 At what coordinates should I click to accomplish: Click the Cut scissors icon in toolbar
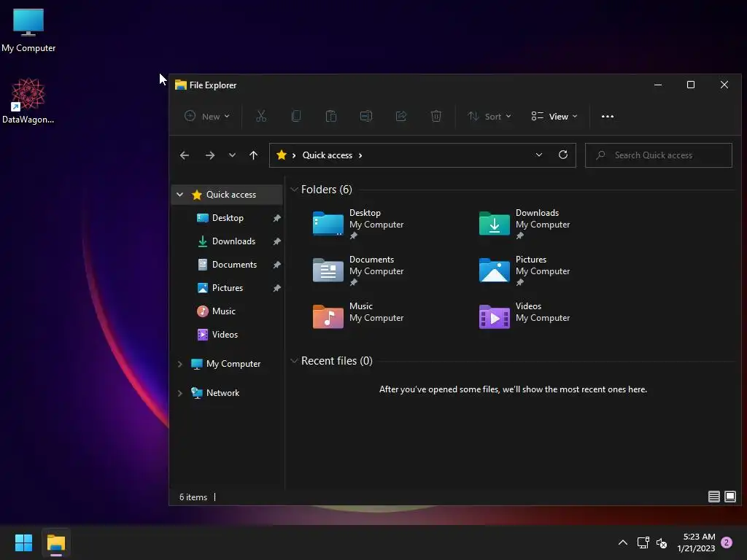tap(261, 116)
